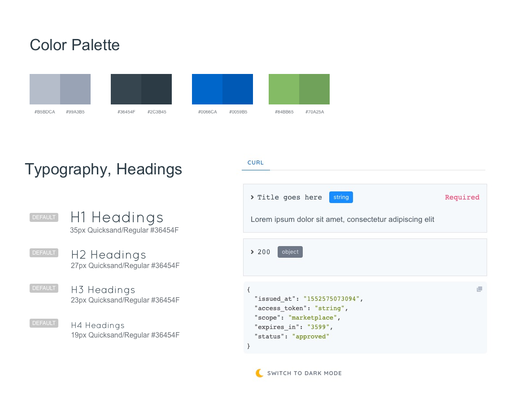523x420 pixels.
Task: Click the DEFAULT badge beside H3 Headings
Action: 44,288
